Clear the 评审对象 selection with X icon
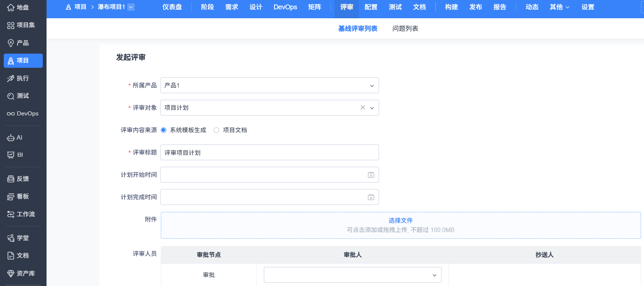This screenshot has width=644, height=286. tap(363, 108)
